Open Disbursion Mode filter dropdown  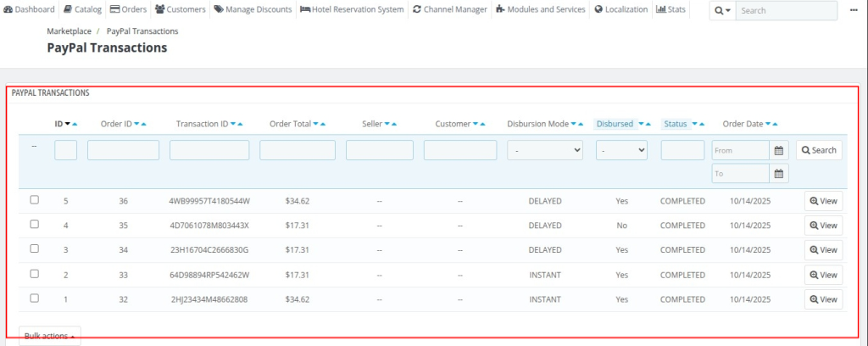click(545, 150)
